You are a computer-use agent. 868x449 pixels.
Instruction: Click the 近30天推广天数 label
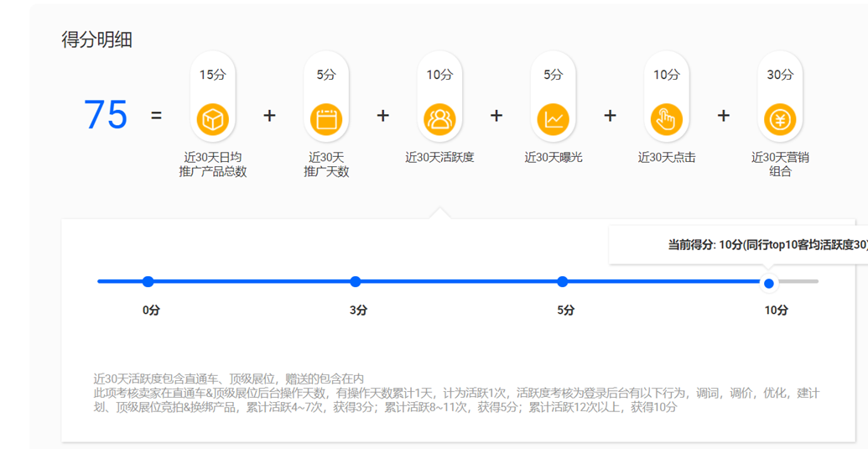point(326,164)
